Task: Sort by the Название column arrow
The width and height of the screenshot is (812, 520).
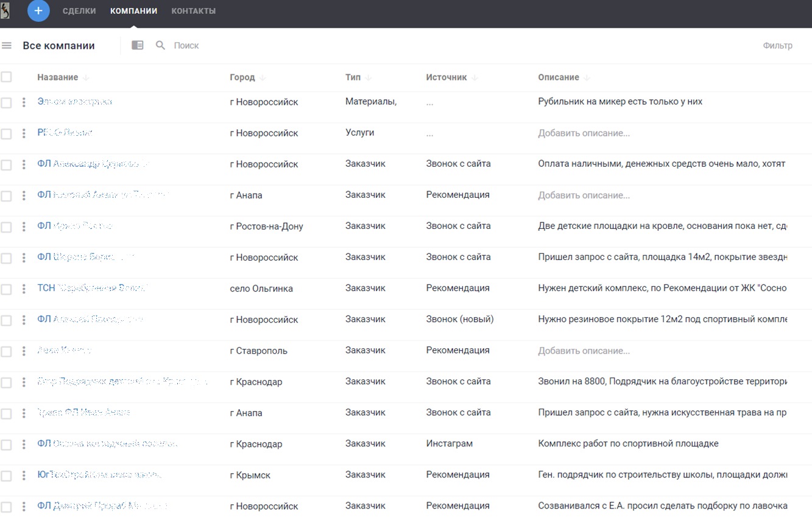Action: coord(86,78)
